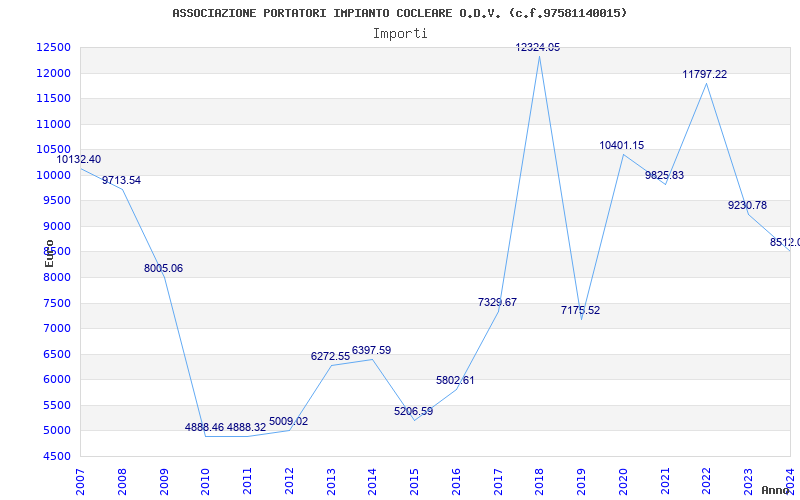Click the y-axis value 9000
The image size is (800, 500).
pyautogui.click(x=56, y=226)
